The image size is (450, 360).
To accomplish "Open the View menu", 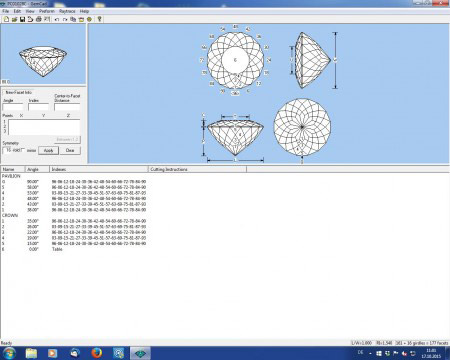I will [x=30, y=11].
